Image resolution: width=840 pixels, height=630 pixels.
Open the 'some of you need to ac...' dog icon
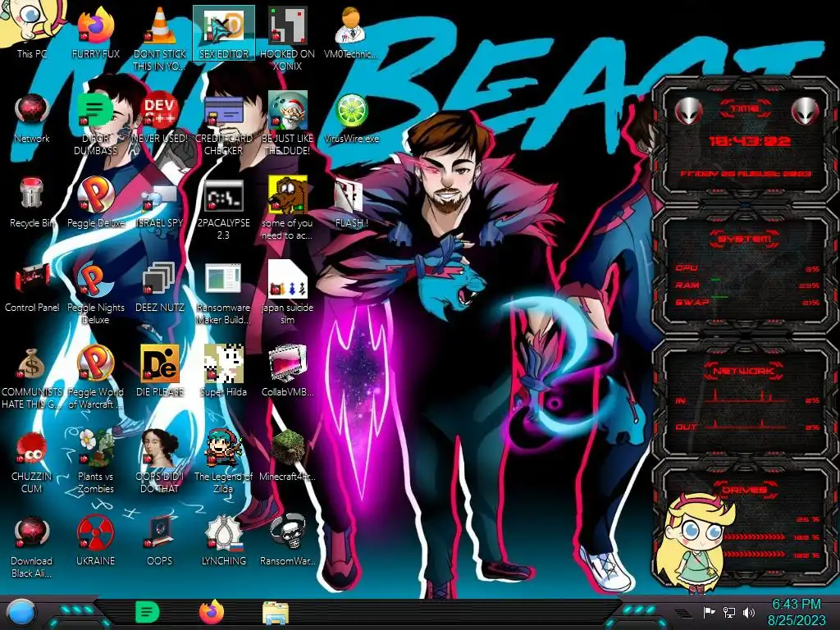coord(287,209)
